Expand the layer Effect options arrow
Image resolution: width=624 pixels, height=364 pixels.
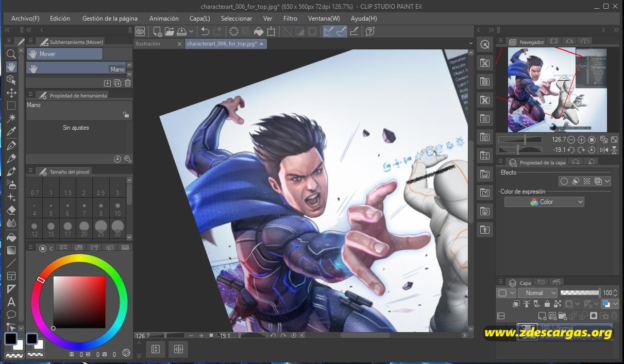[x=608, y=181]
